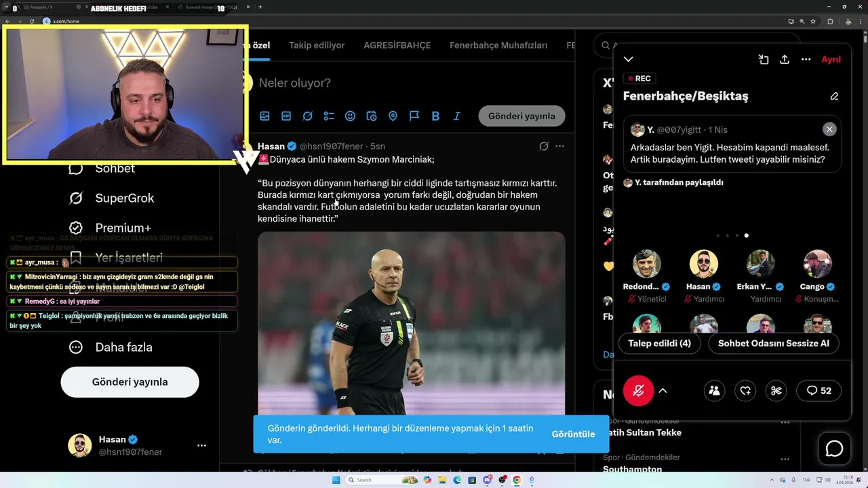
Task: Tag a location on the post
Action: coord(393,116)
